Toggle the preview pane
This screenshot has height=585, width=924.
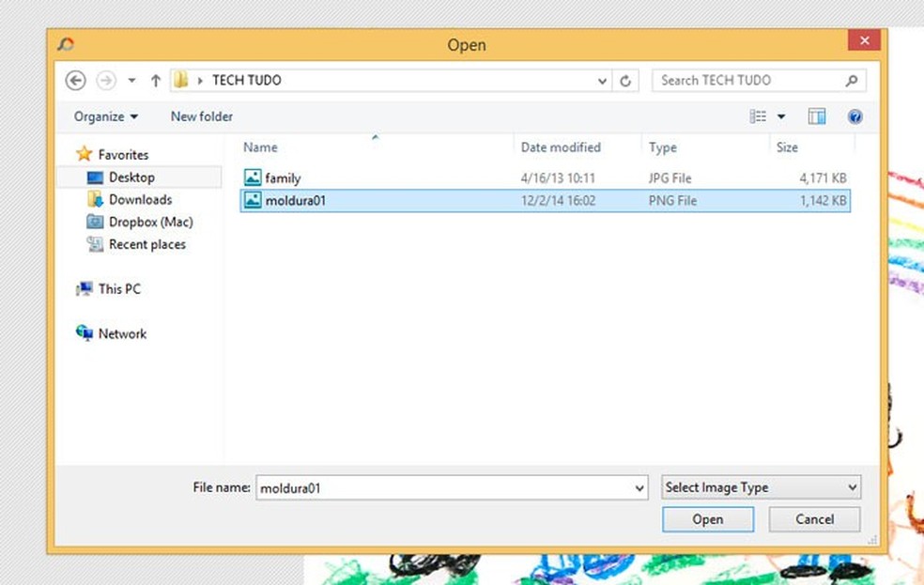coord(816,116)
